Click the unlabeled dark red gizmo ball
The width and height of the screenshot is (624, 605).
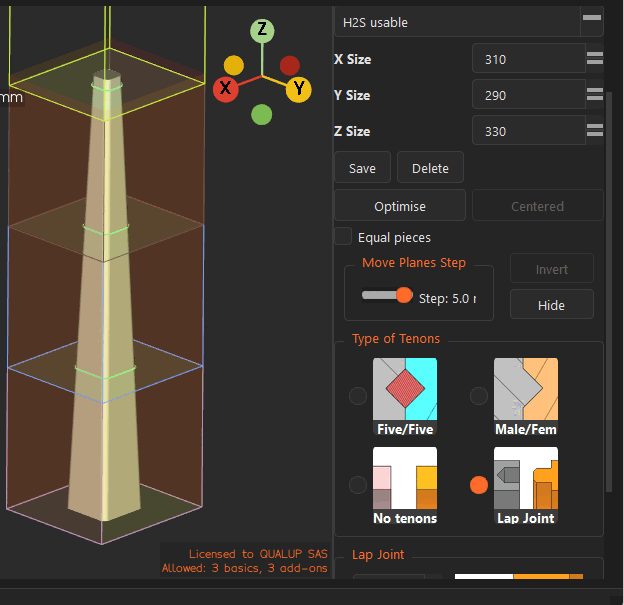coord(289,65)
